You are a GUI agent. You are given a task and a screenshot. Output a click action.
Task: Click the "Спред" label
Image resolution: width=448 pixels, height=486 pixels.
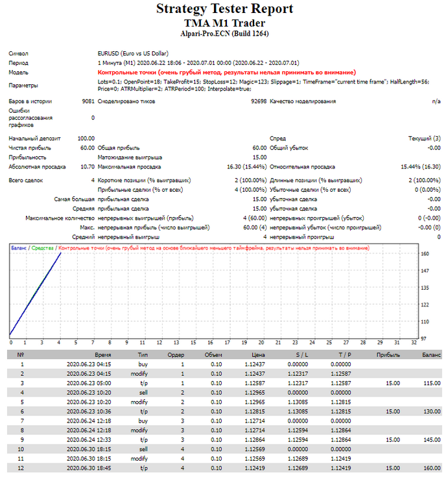point(277,139)
